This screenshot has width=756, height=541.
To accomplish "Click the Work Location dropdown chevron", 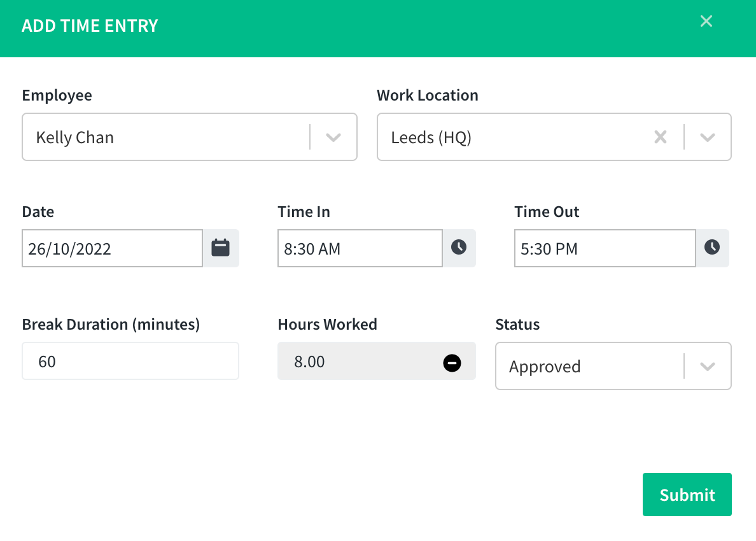I will (708, 137).
